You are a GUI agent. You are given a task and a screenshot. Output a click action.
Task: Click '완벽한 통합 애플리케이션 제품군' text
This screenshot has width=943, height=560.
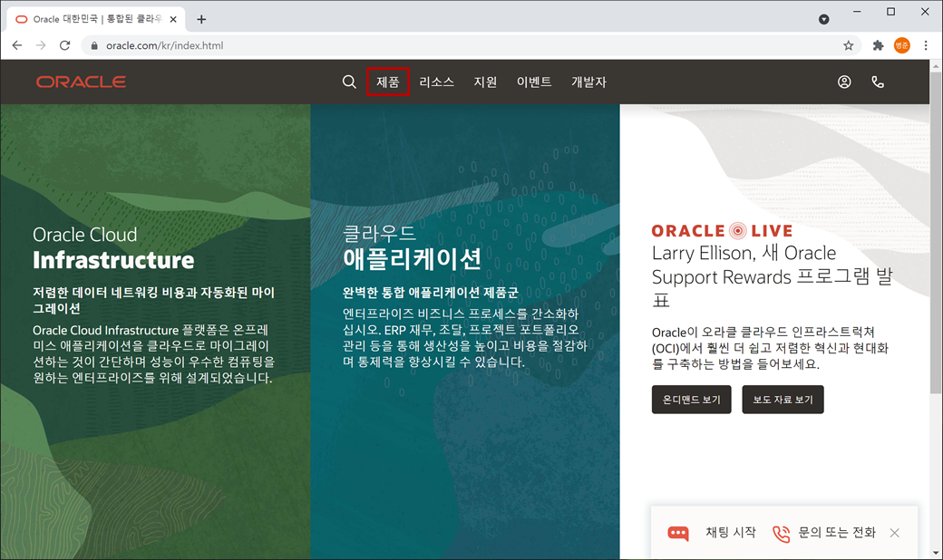pos(431,293)
